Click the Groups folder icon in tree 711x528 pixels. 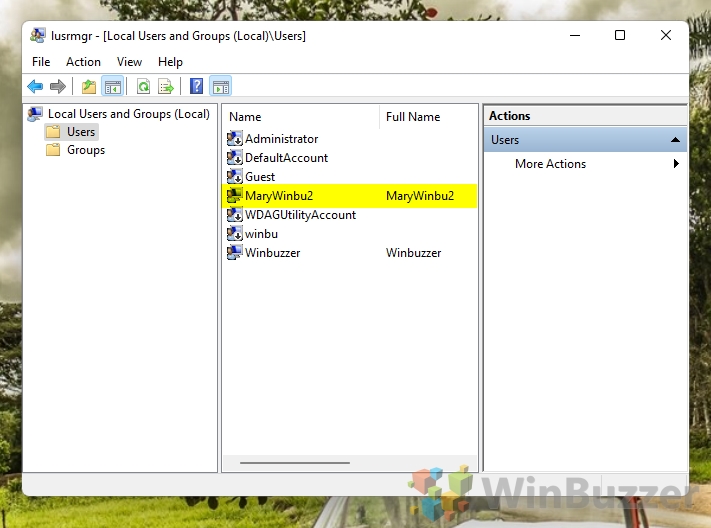click(x=53, y=150)
